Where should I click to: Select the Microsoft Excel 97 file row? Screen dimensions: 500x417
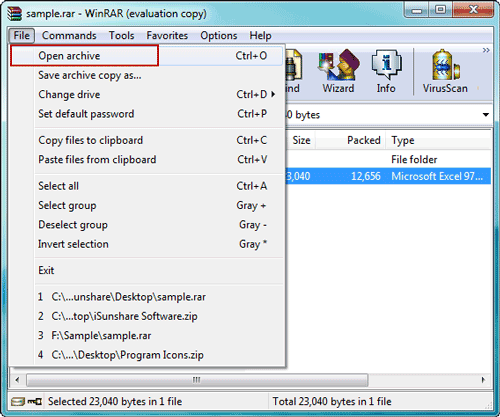(x=388, y=176)
